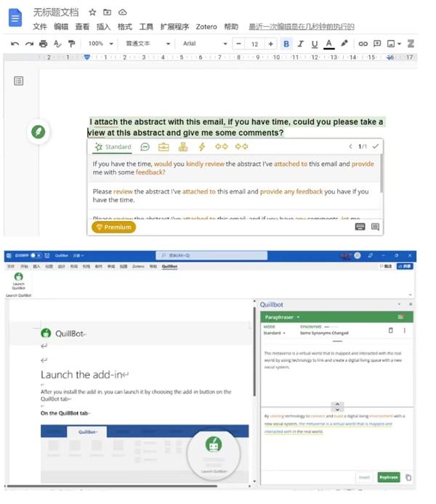The width and height of the screenshot is (436, 504).
Task: Choose the 'would you kindly review' suggestion
Action: 233,168
